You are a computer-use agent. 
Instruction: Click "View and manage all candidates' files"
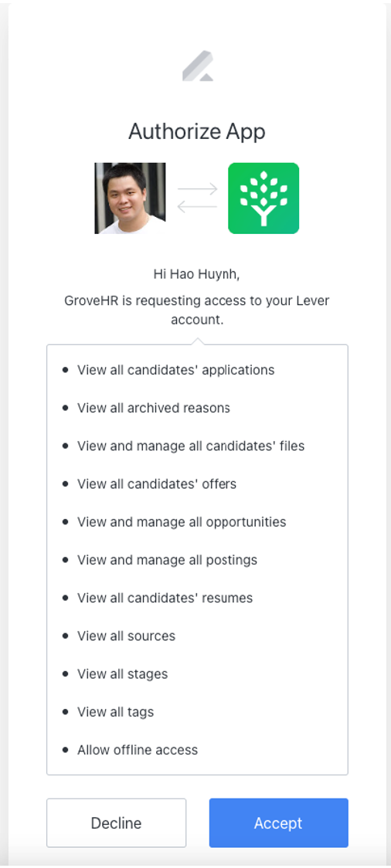point(191,446)
